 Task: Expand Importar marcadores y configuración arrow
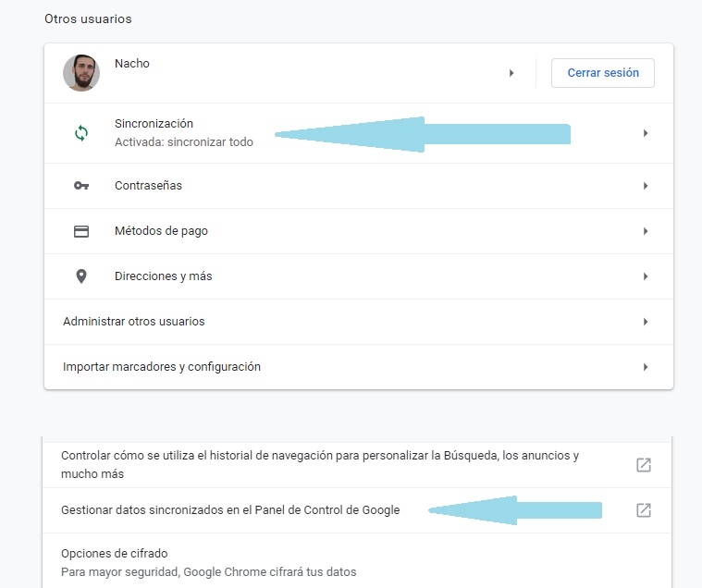coord(646,367)
